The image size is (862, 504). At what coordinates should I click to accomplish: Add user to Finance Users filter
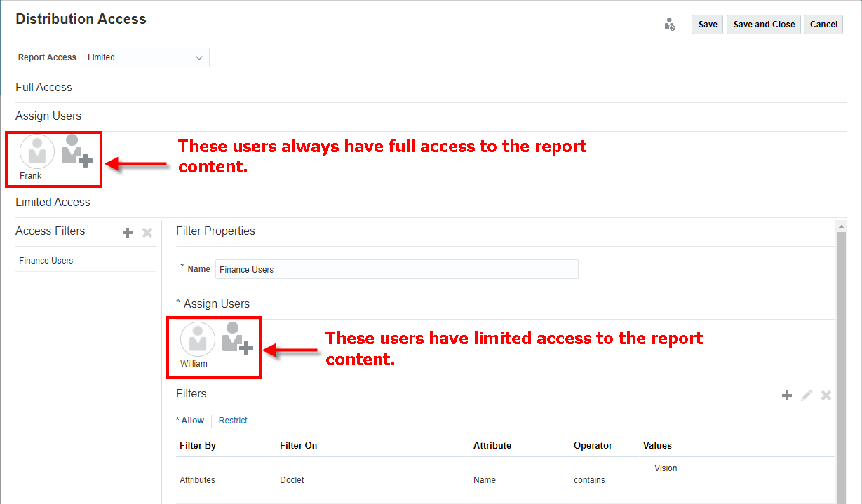[x=237, y=339]
